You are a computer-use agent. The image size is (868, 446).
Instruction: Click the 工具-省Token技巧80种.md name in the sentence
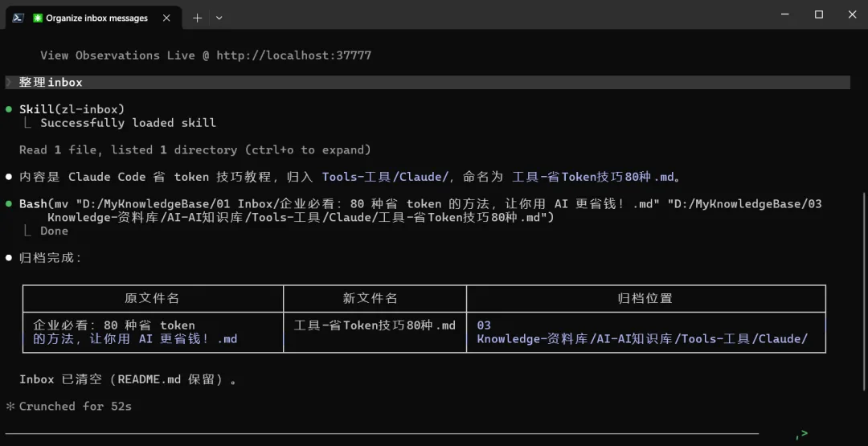[x=593, y=177]
